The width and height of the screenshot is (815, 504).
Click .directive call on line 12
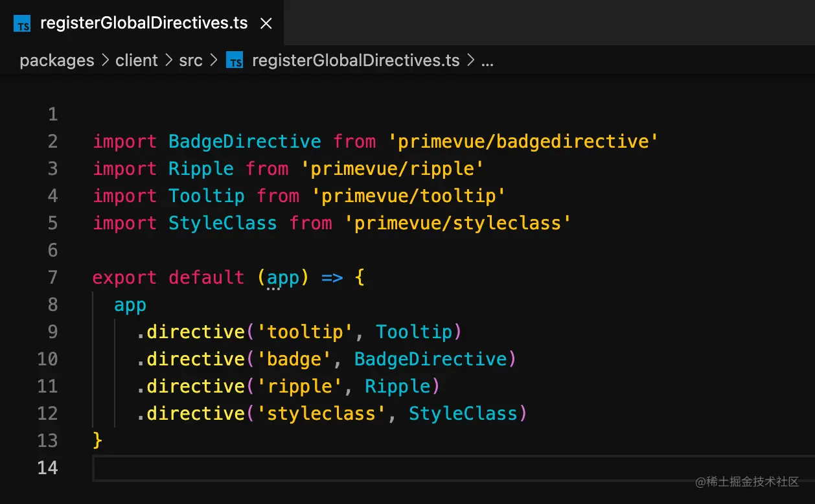coord(190,414)
